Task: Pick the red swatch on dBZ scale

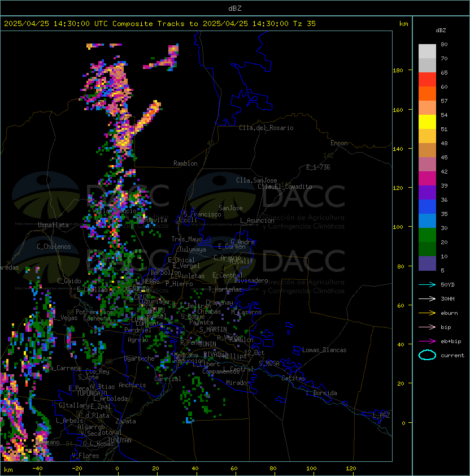Action: 427,80
